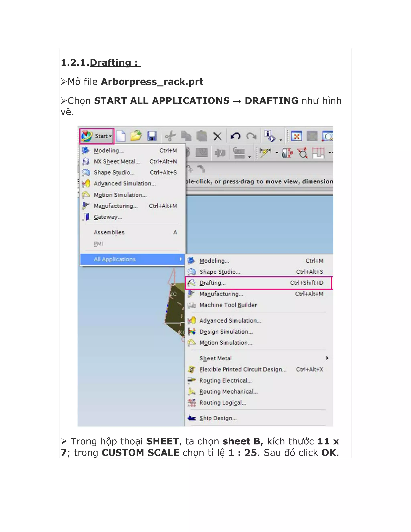The height and width of the screenshot is (532, 411).
Task: Select Routing Mechanical entry
Action: [259, 392]
